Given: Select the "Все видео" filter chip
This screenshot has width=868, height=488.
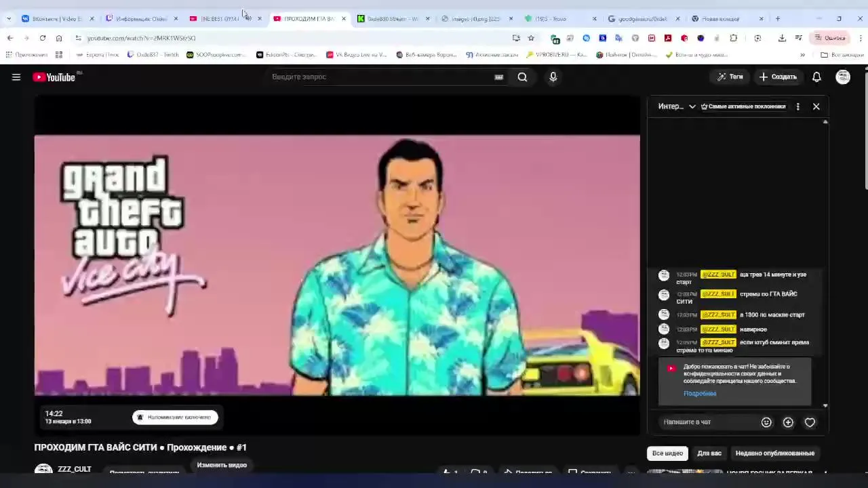Looking at the screenshot, I should tap(667, 453).
